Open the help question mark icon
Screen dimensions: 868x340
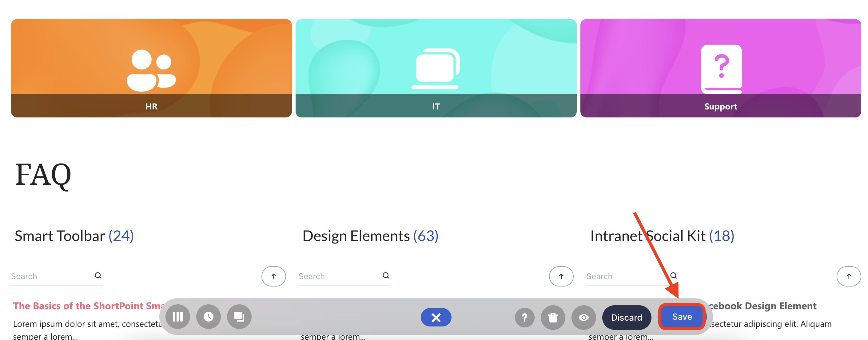tap(524, 317)
